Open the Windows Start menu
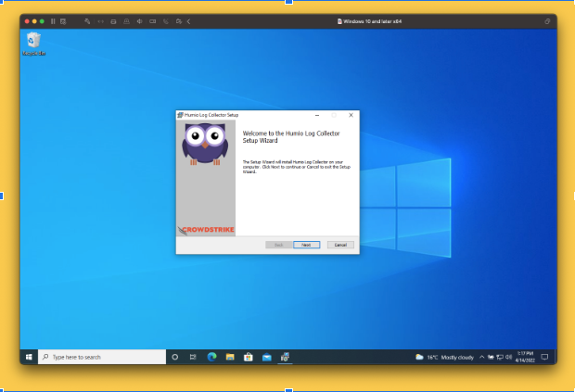Screen dimensions: 575x392 (29, 357)
